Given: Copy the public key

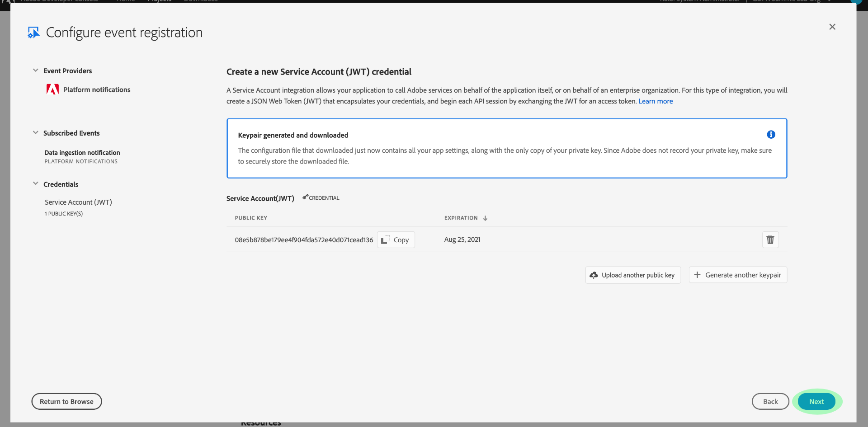Looking at the screenshot, I should (396, 240).
